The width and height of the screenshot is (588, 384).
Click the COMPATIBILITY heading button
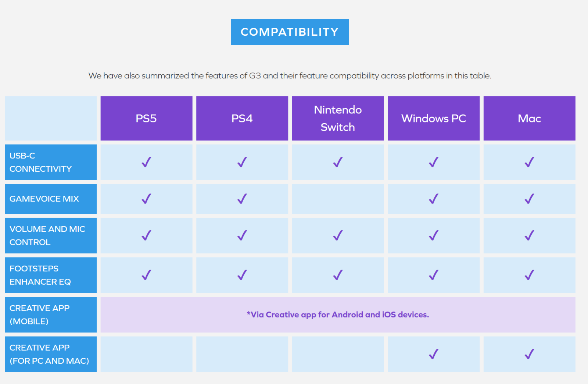tap(290, 32)
